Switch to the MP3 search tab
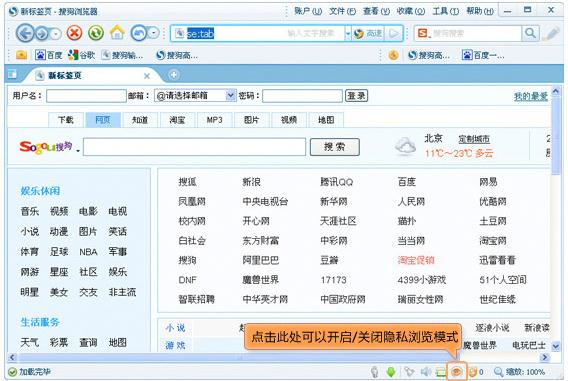The width and height of the screenshot is (568, 381). [214, 120]
